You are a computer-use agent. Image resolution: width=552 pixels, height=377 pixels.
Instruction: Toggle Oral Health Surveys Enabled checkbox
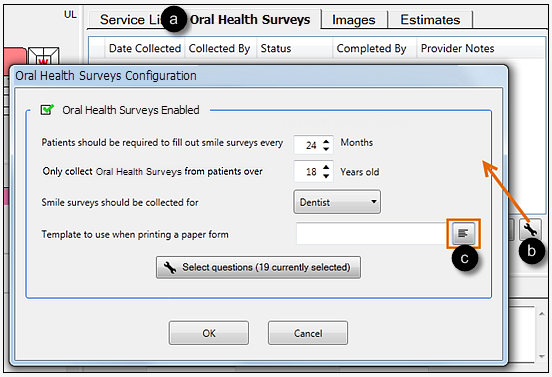click(x=47, y=110)
